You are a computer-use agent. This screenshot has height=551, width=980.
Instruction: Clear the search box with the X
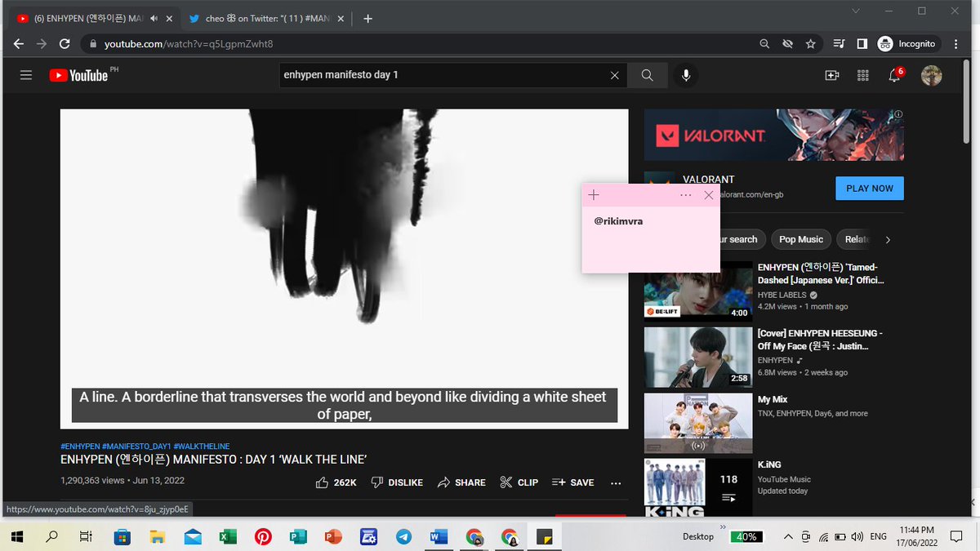(615, 75)
